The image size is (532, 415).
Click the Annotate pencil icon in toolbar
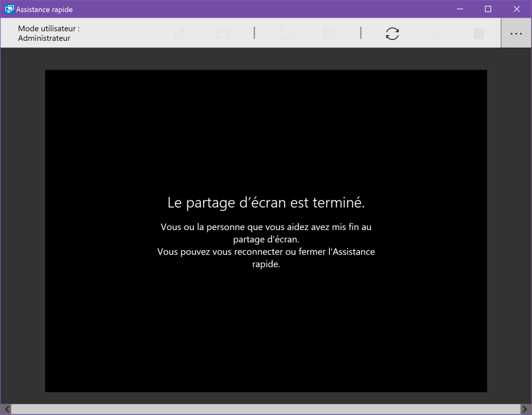180,34
